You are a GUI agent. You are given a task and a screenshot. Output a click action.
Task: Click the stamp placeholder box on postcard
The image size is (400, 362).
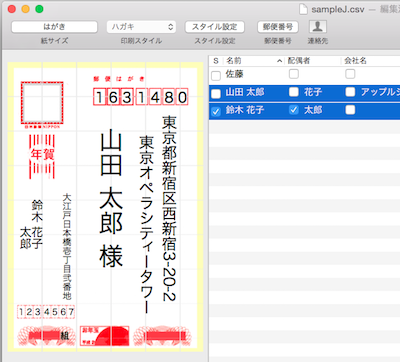click(42, 103)
